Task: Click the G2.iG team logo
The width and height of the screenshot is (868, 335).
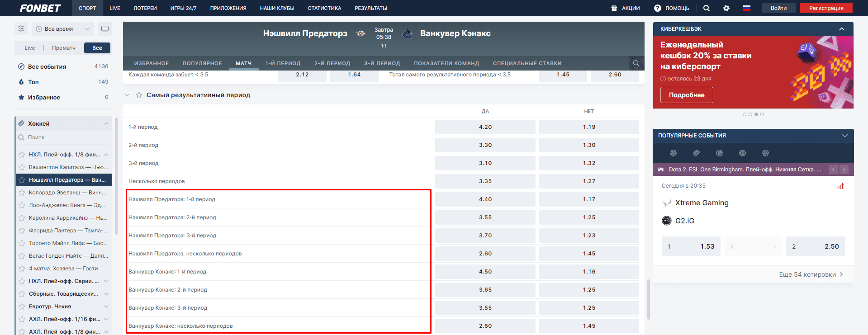Action: coord(667,221)
